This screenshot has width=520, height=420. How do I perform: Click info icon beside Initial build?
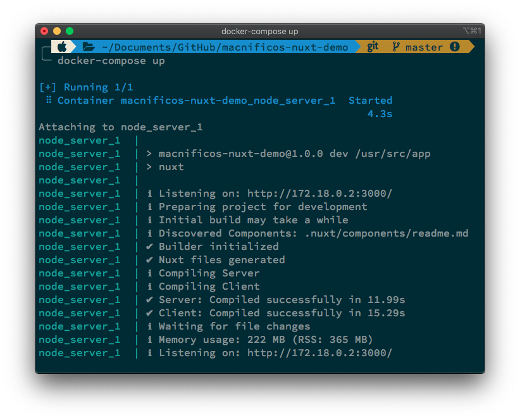click(x=150, y=220)
